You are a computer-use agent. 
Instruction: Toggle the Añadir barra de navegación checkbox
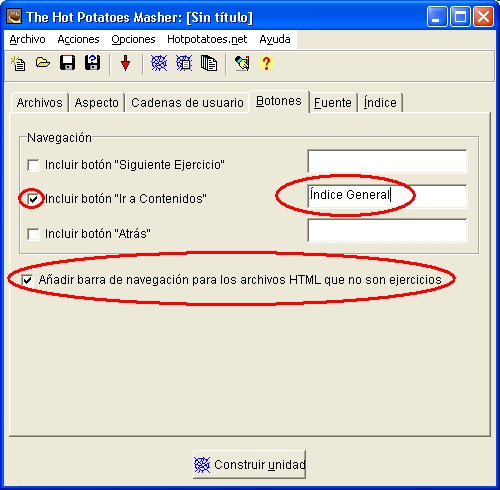(27, 280)
